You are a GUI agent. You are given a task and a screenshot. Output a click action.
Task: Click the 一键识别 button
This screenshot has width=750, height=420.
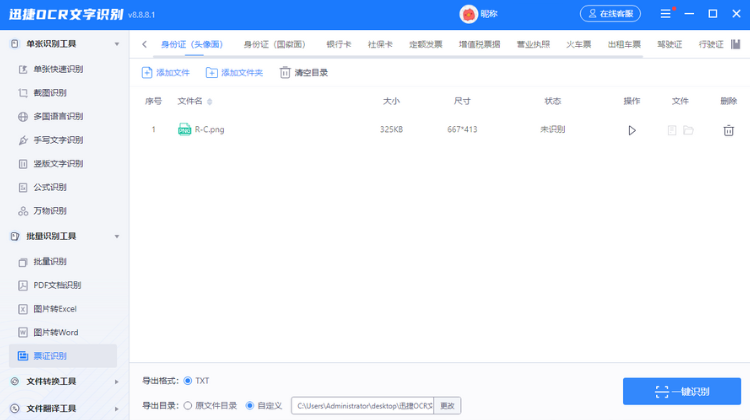point(684,391)
